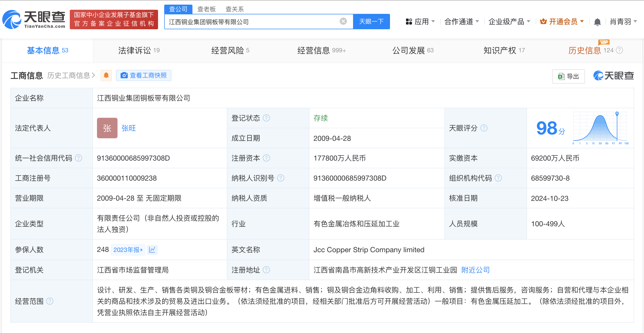Click the help icon beside 历史信息 124
The height and width of the screenshot is (333, 644).
click(x=619, y=50)
